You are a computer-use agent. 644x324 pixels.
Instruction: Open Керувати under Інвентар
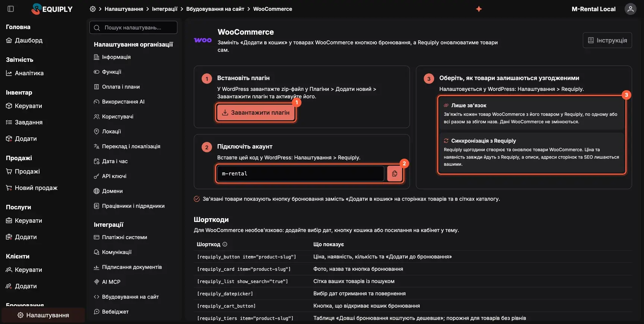pyautogui.click(x=24, y=106)
